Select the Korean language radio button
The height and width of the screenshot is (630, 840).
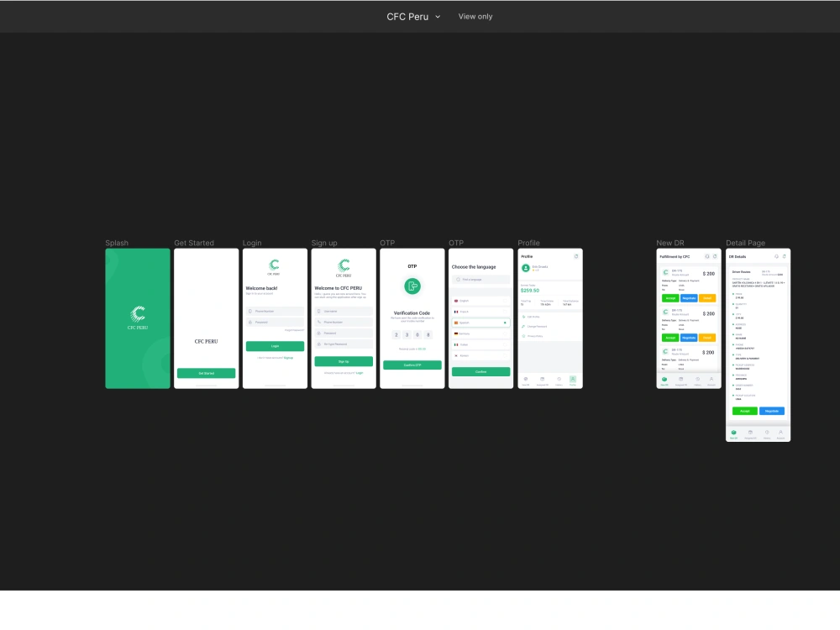505,355
